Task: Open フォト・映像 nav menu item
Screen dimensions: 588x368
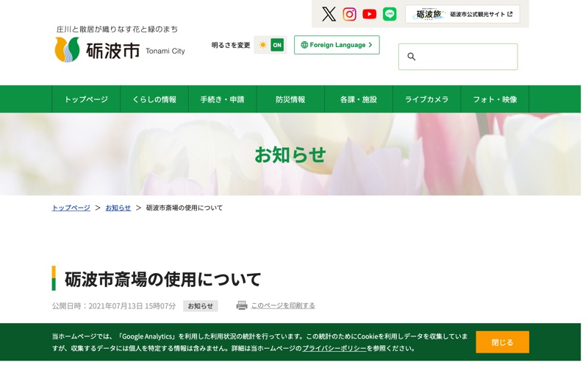Action: [x=495, y=99]
